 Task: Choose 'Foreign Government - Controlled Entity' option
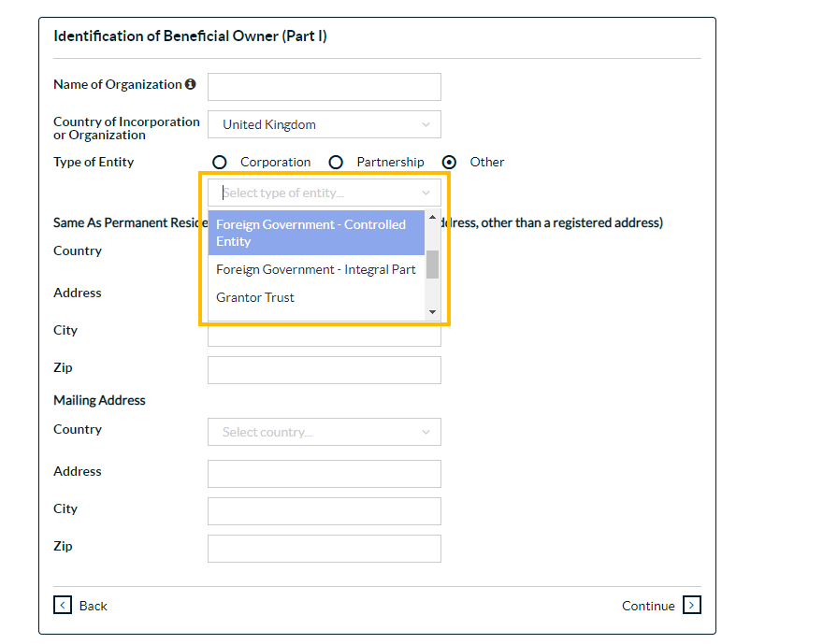click(316, 233)
